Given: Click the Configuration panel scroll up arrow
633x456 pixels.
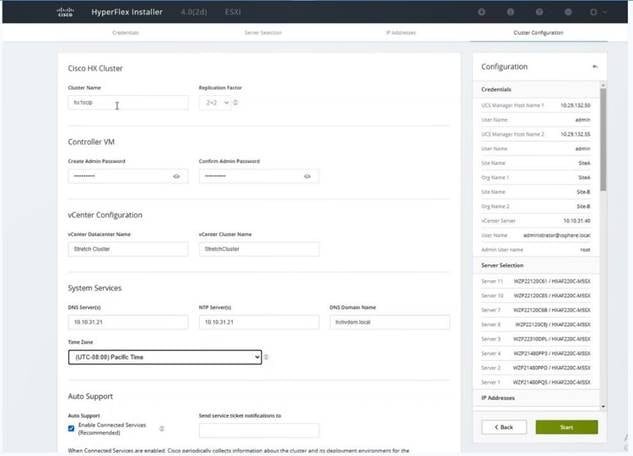Looking at the screenshot, I should click(x=603, y=85).
